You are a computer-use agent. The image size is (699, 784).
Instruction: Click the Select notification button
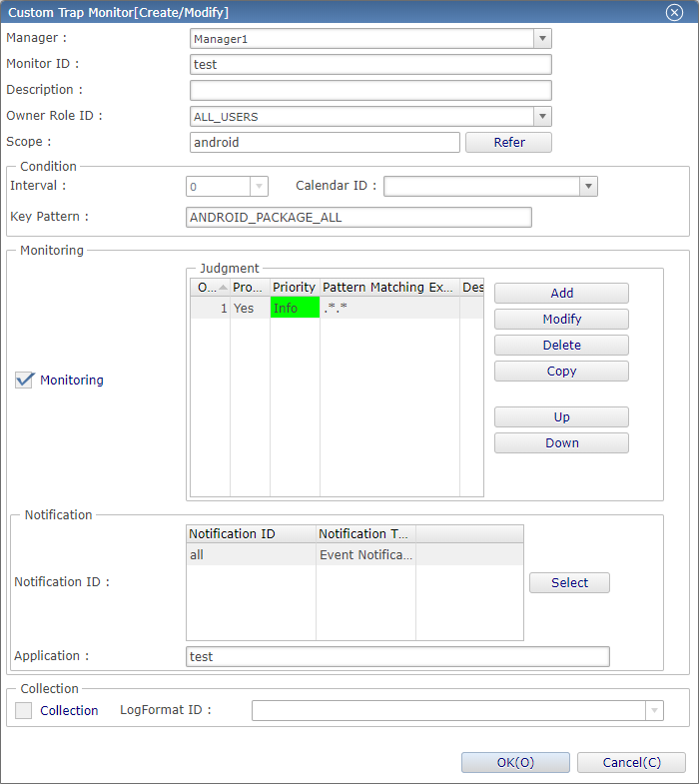569,583
